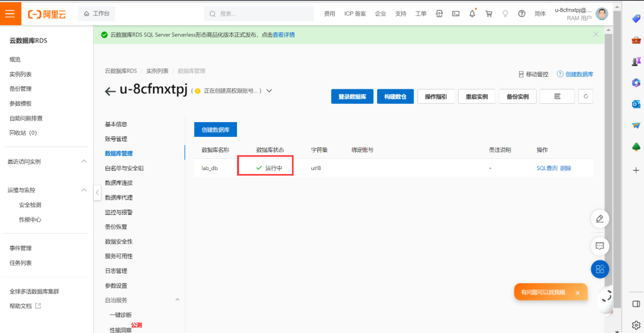
Task: Click 云数据库RDS breadcrumb
Action: pyautogui.click(x=121, y=71)
